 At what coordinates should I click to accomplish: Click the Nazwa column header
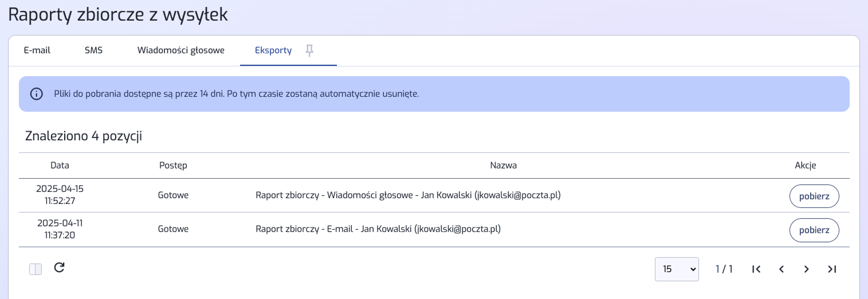(504, 166)
